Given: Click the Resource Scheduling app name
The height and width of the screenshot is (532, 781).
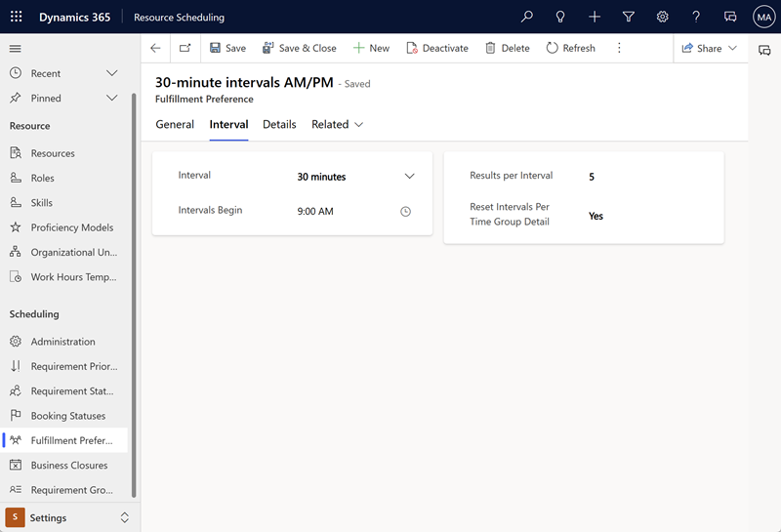Looking at the screenshot, I should pos(179,18).
